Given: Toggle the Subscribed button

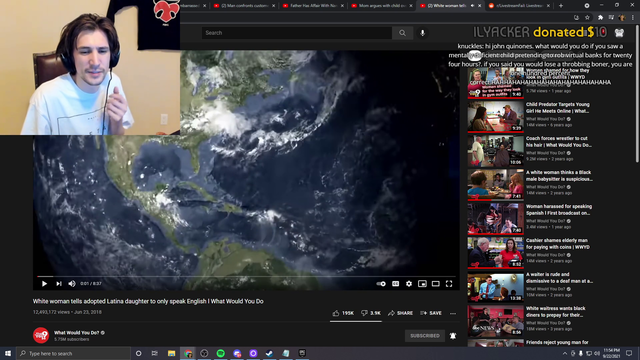Looking at the screenshot, I should coord(425,336).
